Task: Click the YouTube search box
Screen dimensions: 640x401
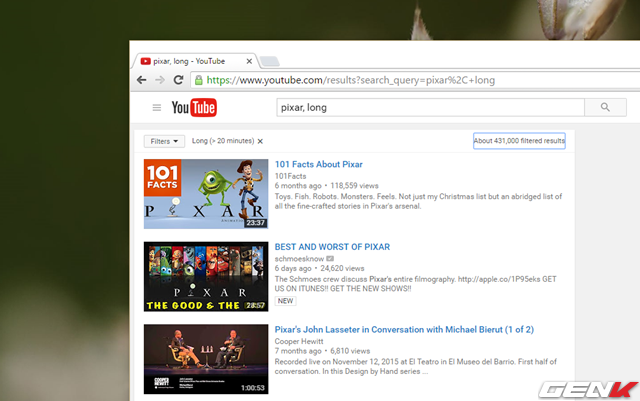Action: (x=430, y=107)
